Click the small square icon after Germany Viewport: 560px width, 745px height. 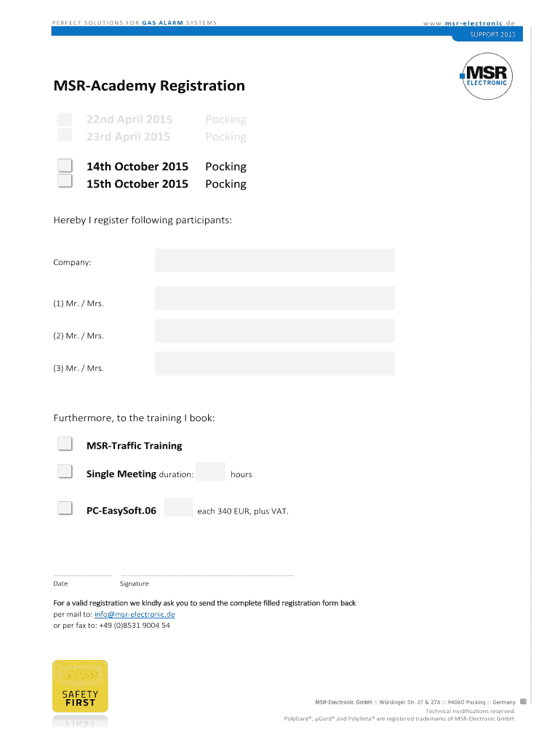523,701
